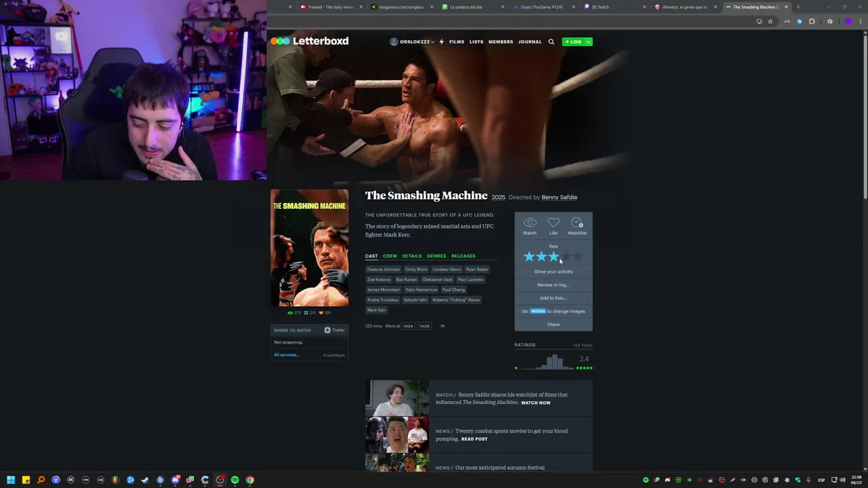Click Add to lists...
The image size is (868, 488).
(x=553, y=298)
